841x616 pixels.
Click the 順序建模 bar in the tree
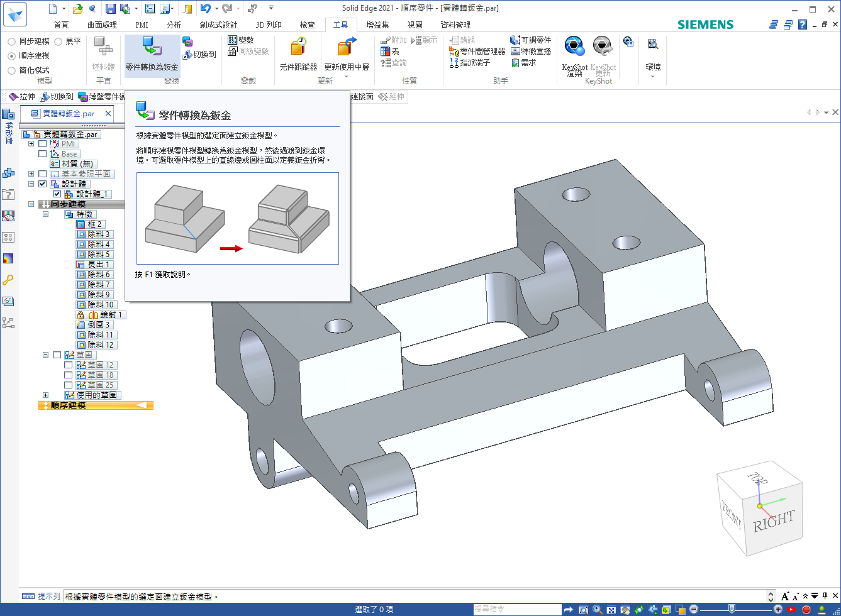[96, 405]
